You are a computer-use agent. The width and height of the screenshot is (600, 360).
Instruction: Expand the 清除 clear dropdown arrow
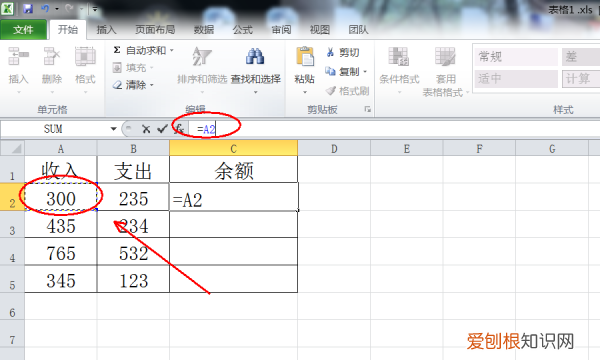tap(152, 85)
